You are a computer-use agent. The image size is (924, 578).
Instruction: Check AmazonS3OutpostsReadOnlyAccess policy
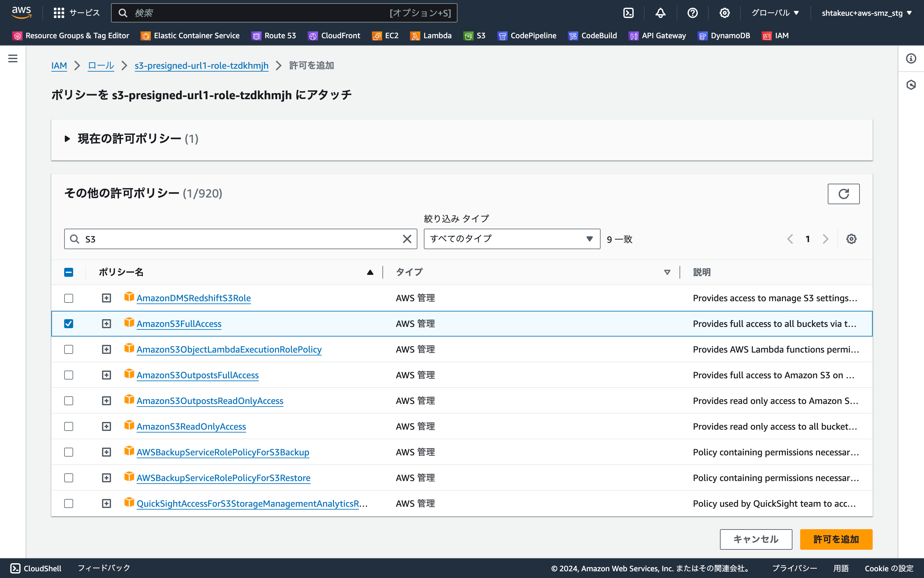coord(69,401)
